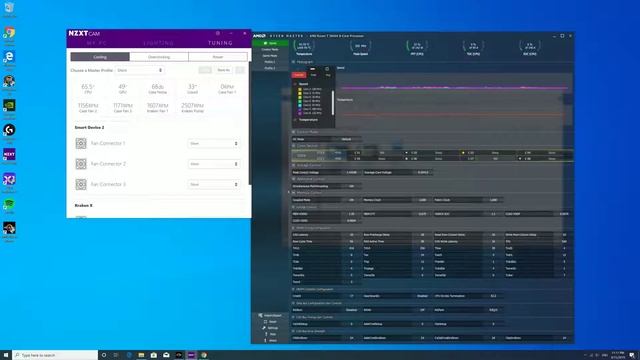This screenshot has height=360, width=640.
Task: Open Fan Connector 1 profile dropdown
Action: (213, 144)
